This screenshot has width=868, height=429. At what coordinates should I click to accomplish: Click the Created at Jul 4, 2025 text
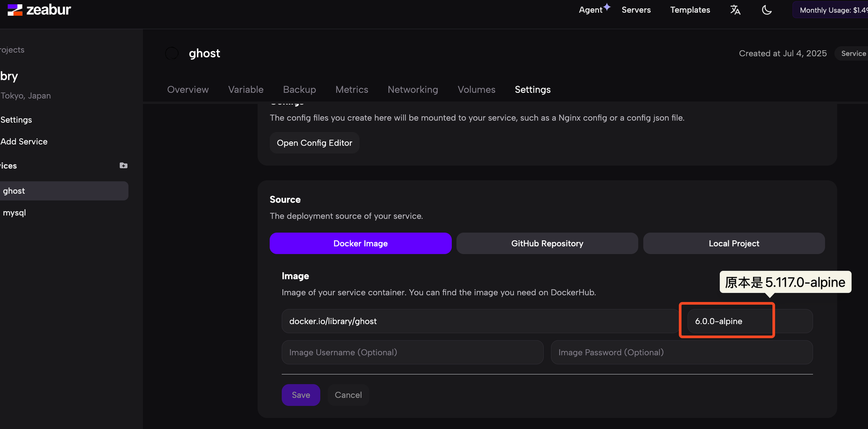pyautogui.click(x=783, y=53)
